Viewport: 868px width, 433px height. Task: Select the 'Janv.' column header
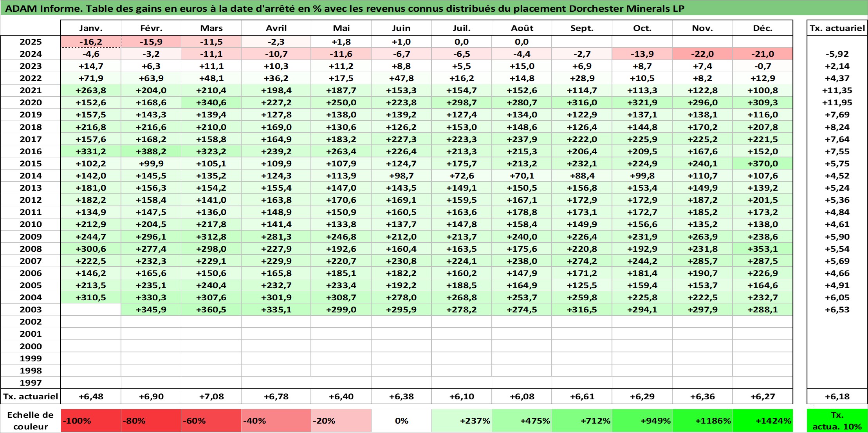pos(91,28)
